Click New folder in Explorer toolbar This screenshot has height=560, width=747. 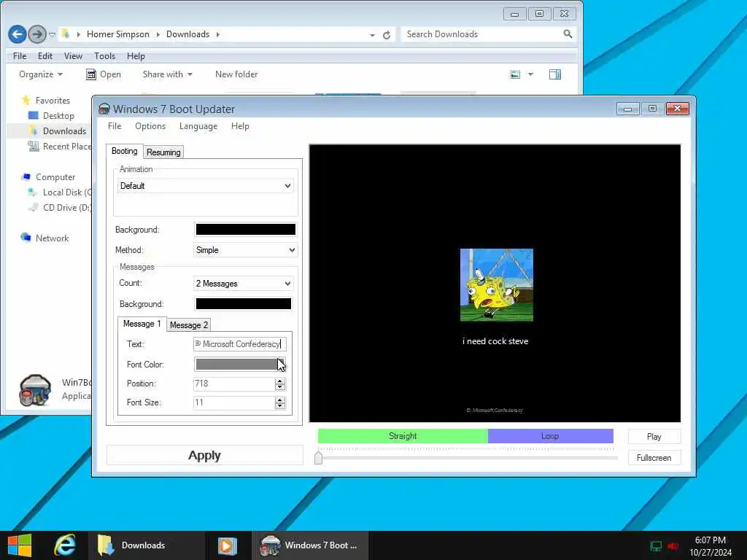tap(236, 74)
